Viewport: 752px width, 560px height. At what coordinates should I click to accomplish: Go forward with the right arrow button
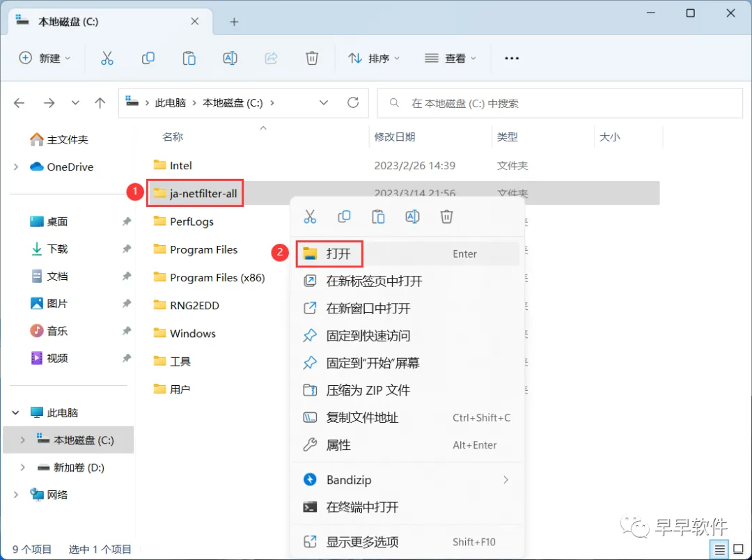(x=49, y=102)
